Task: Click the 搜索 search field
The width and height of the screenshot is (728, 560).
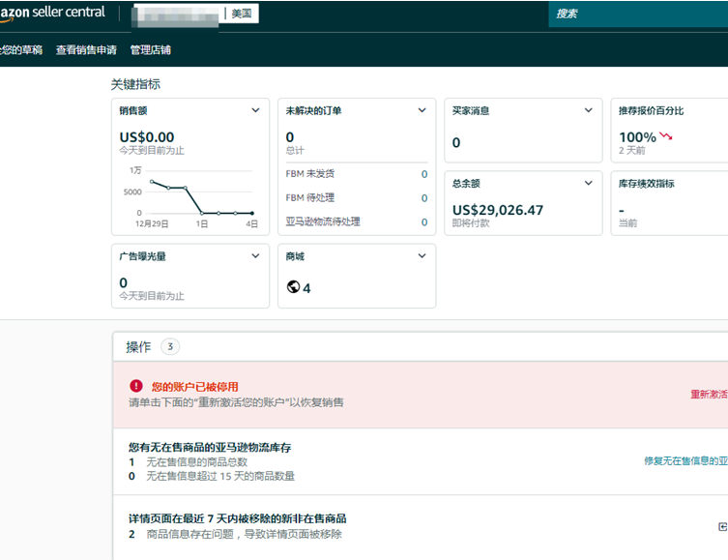Action: [638, 14]
